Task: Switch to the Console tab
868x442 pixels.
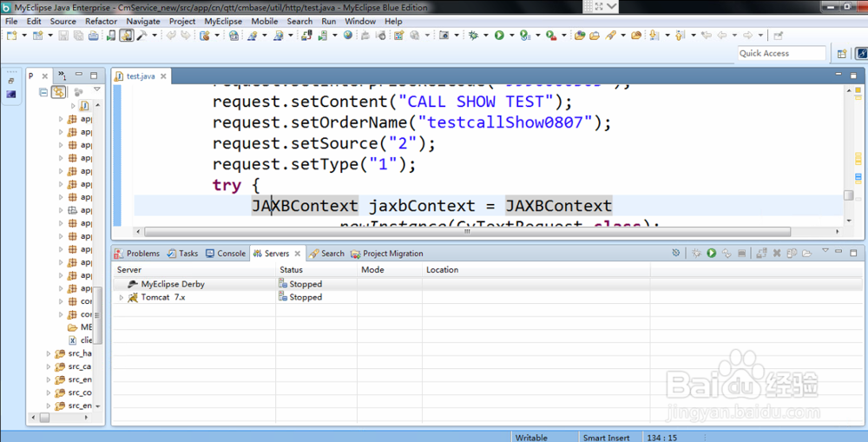Action: pyautogui.click(x=226, y=253)
